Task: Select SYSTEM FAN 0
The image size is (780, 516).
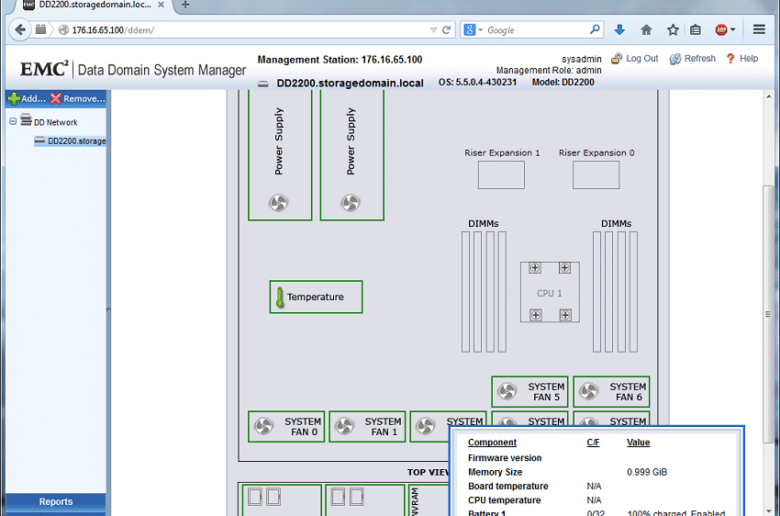Action: (287, 426)
